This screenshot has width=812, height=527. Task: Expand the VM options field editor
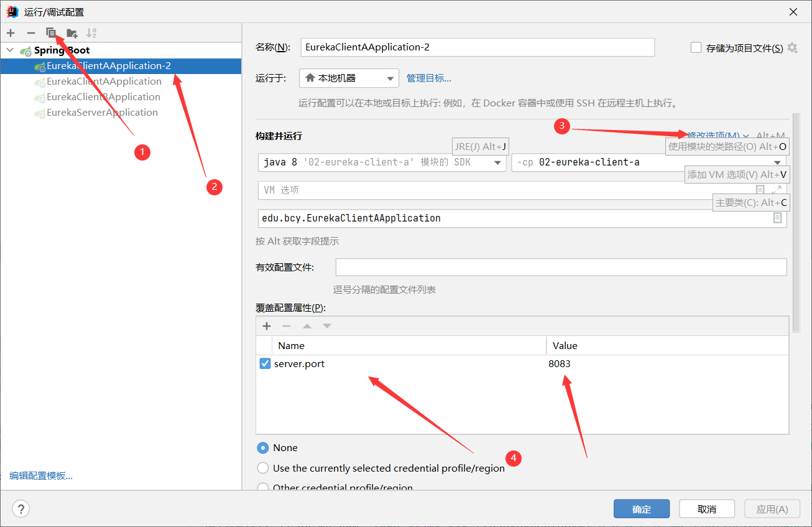(x=777, y=190)
